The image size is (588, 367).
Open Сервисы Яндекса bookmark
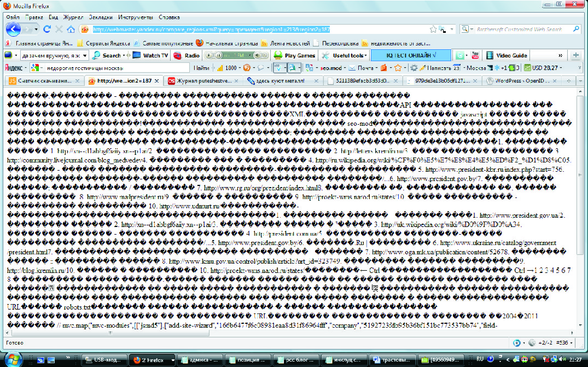pyautogui.click(x=103, y=43)
